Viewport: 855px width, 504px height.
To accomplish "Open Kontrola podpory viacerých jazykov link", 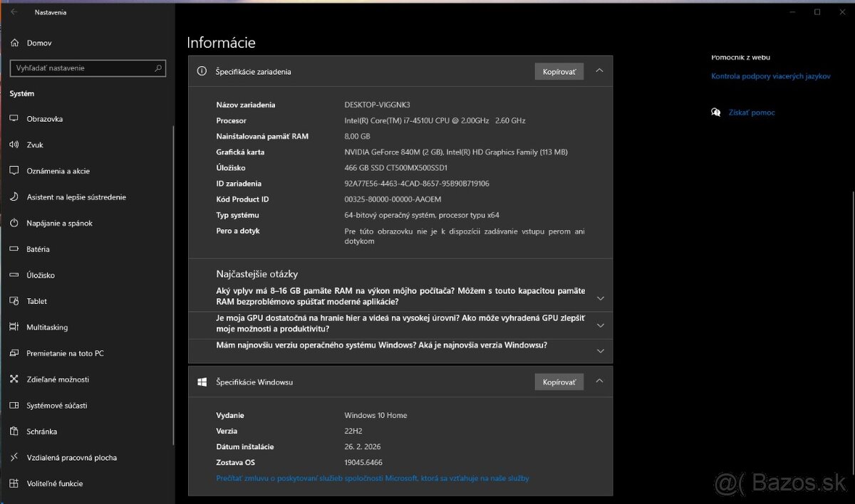I will (x=772, y=76).
